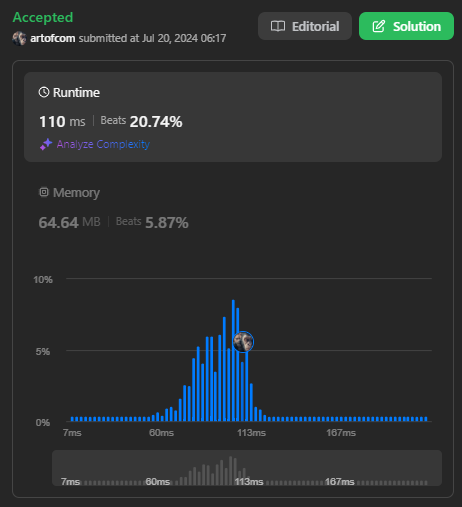Click the '60ms' main chart axis label
This screenshot has height=507, width=462.
[x=161, y=433]
